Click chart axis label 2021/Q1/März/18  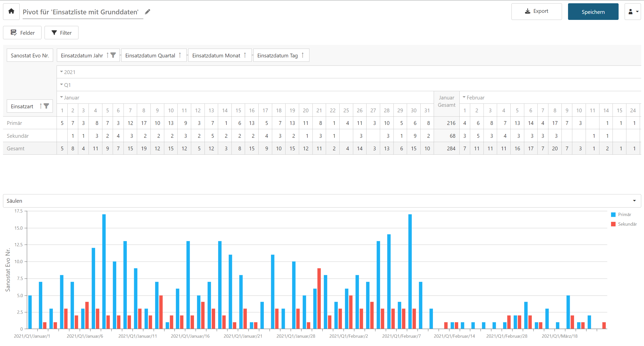click(x=559, y=336)
